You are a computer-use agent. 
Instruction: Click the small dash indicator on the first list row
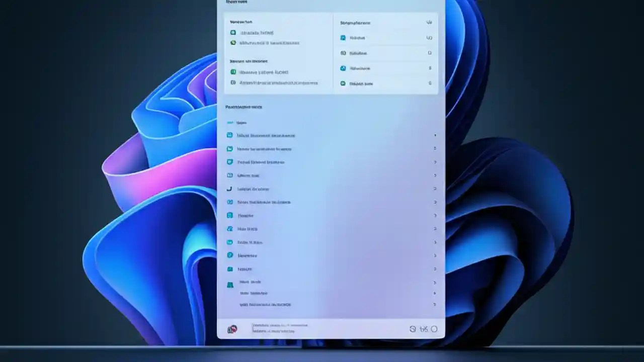231,122
